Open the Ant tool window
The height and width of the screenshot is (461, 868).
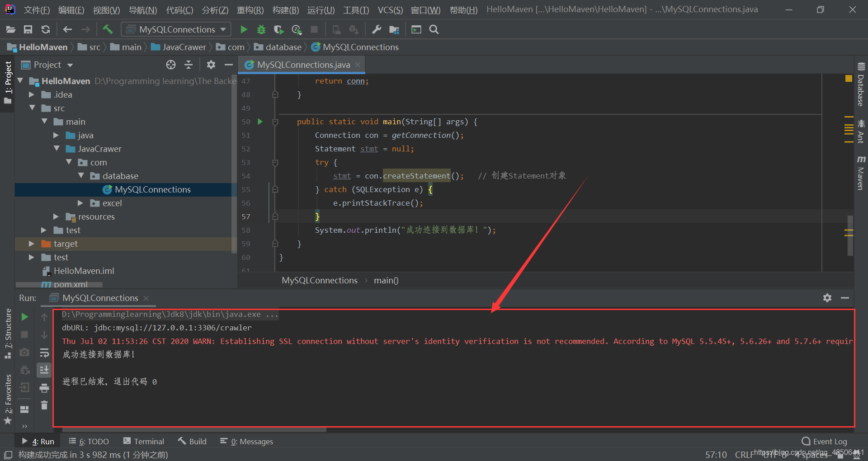click(861, 132)
